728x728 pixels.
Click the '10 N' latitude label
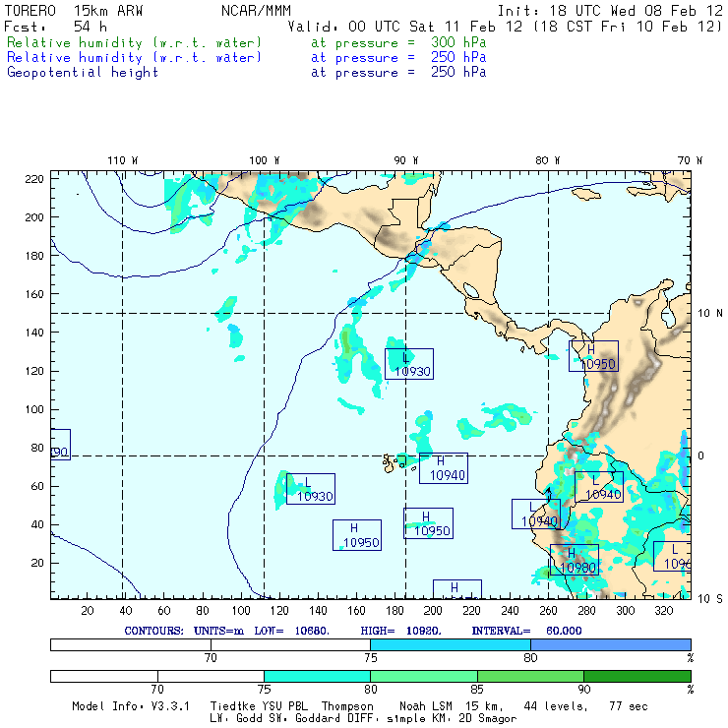tap(710, 314)
